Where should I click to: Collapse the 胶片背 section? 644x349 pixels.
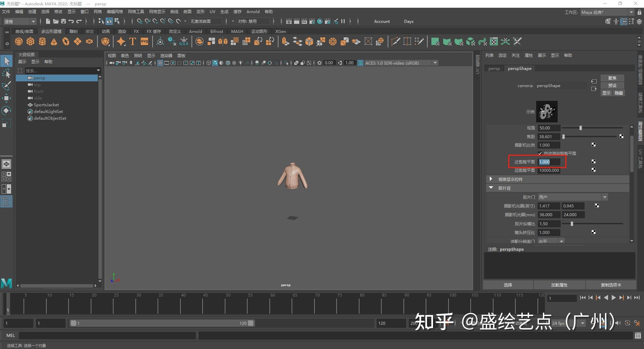(x=491, y=188)
